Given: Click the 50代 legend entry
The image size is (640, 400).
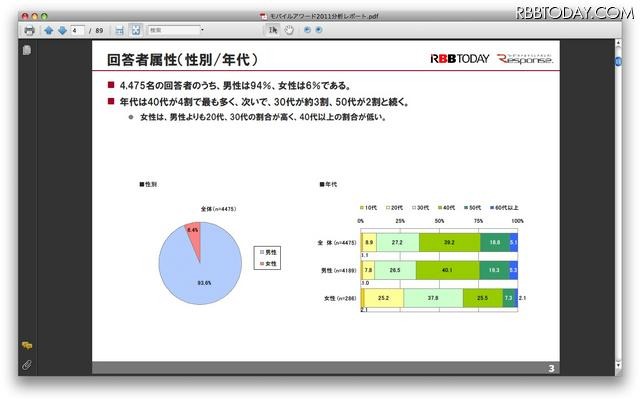Looking at the screenshot, I should tap(473, 208).
